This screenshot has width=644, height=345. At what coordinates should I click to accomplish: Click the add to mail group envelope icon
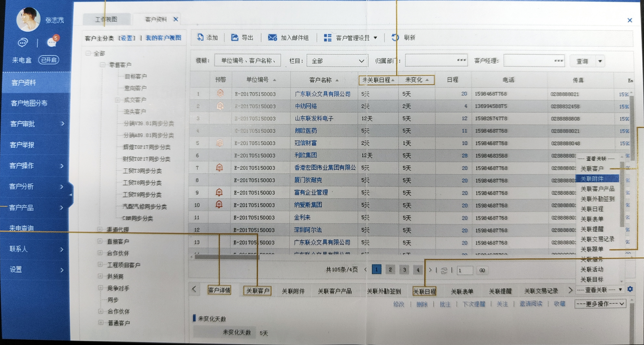[x=272, y=37]
